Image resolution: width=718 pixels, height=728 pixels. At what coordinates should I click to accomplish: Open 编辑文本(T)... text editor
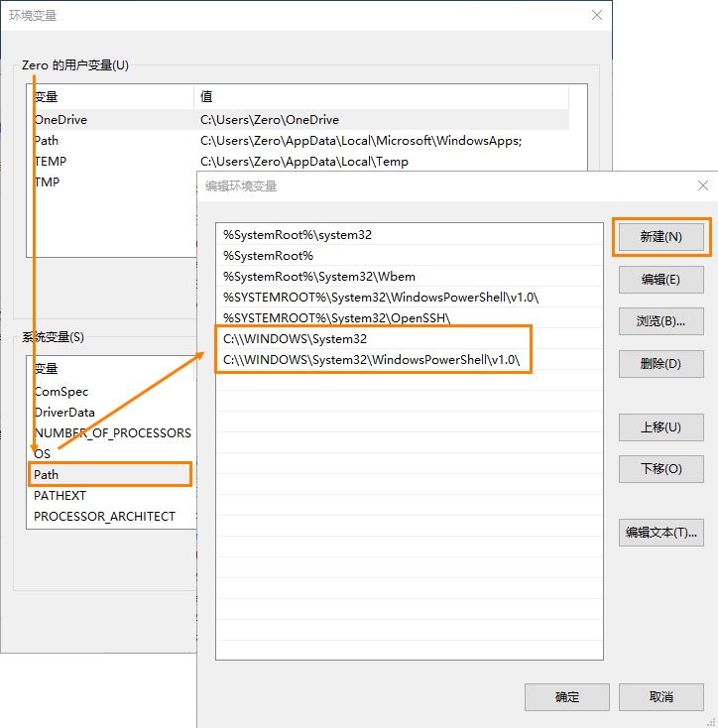tap(660, 533)
